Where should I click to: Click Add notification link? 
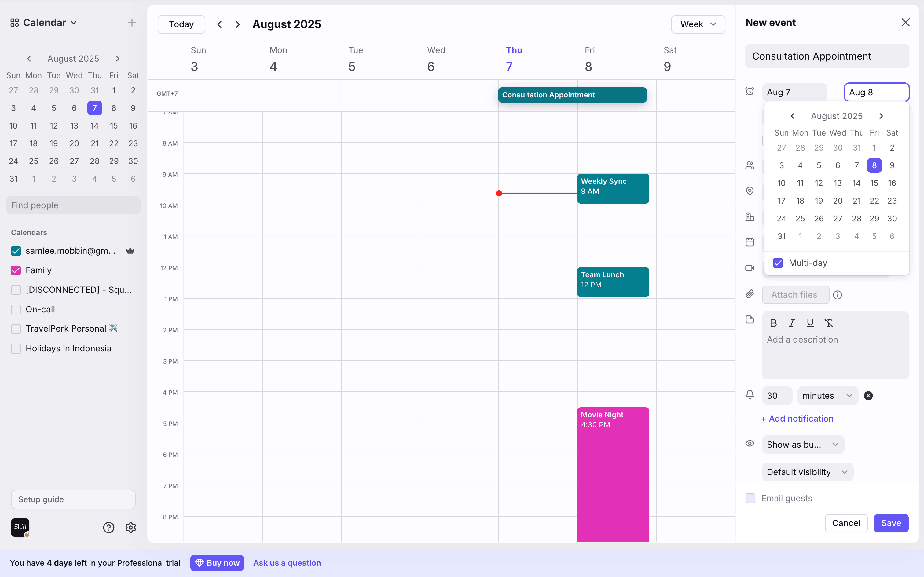pyautogui.click(x=797, y=419)
